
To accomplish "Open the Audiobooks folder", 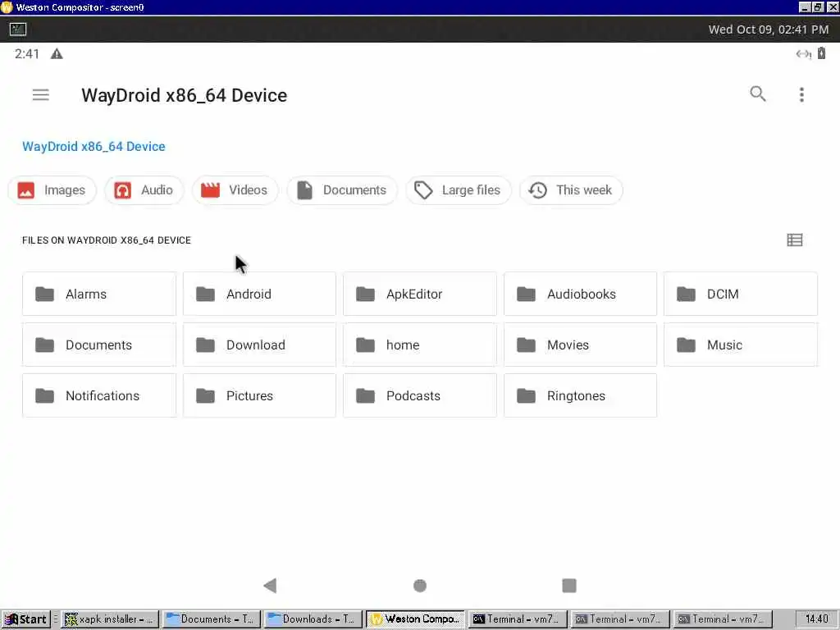I will [x=580, y=294].
